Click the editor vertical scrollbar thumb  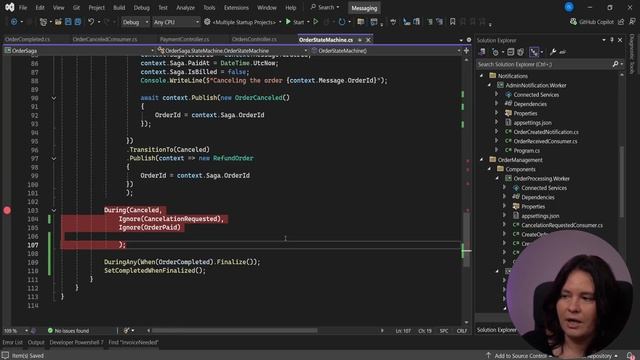pos(467,239)
